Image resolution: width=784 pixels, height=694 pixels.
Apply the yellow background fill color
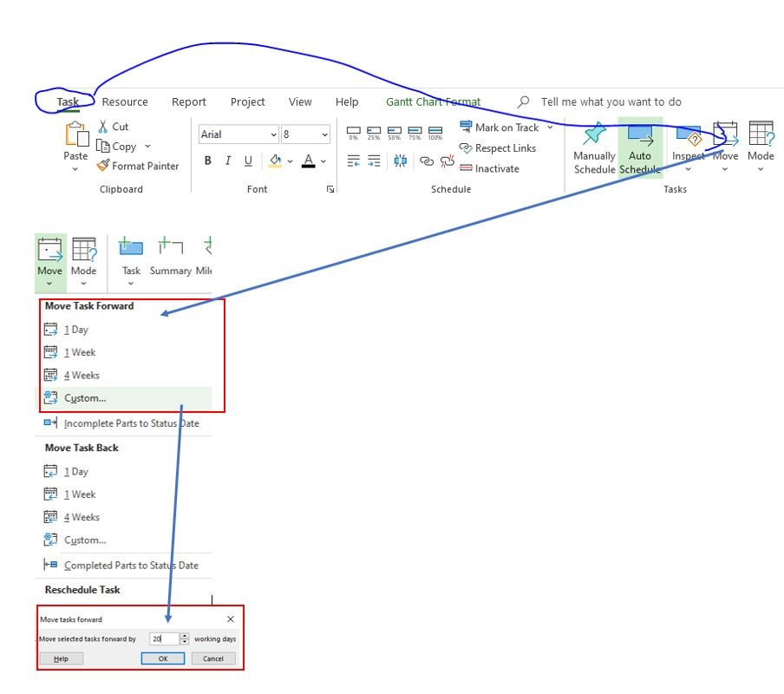tap(276, 160)
